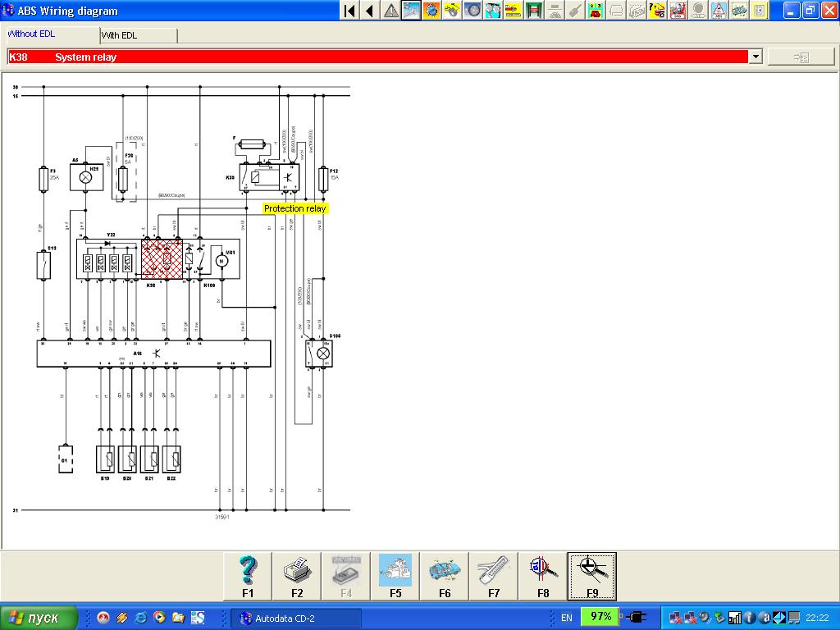Select the F9 component zoom button
The image size is (840, 630).
(592, 576)
